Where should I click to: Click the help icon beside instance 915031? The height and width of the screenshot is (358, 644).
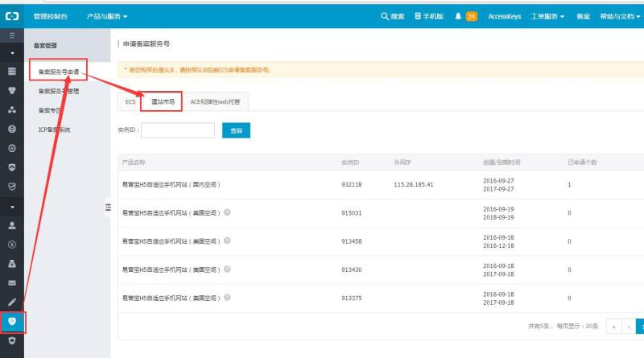coord(228,212)
